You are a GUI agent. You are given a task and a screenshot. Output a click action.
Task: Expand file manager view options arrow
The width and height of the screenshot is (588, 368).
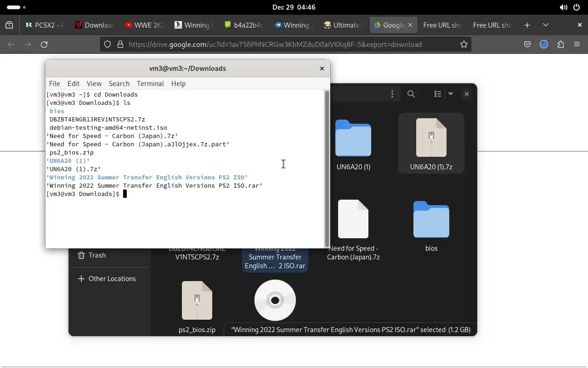(451, 94)
